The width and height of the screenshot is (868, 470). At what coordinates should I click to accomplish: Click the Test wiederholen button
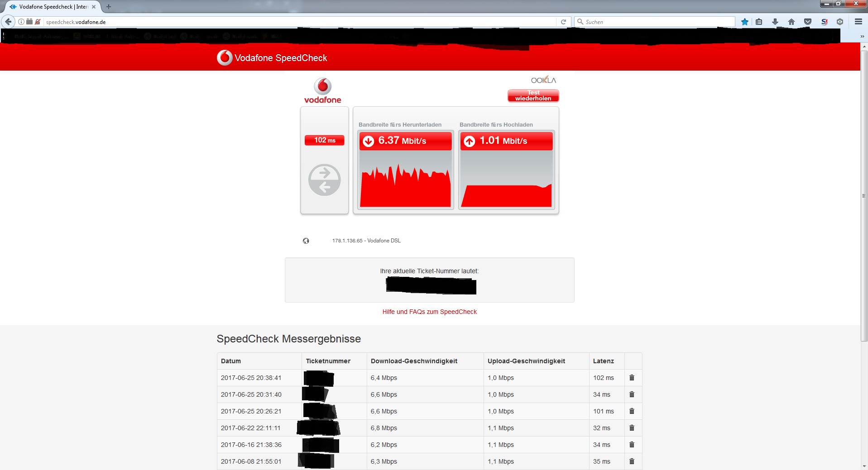(x=533, y=95)
